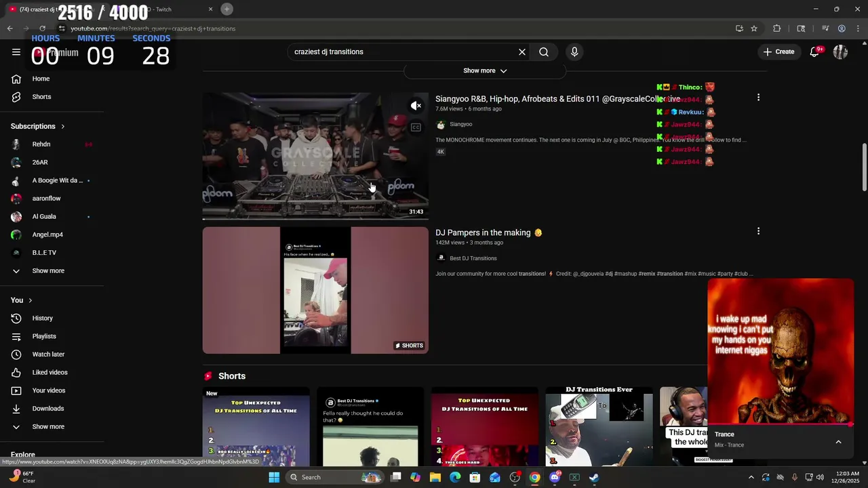
Task: Click the Windows taskbar search box
Action: [x=334, y=477]
